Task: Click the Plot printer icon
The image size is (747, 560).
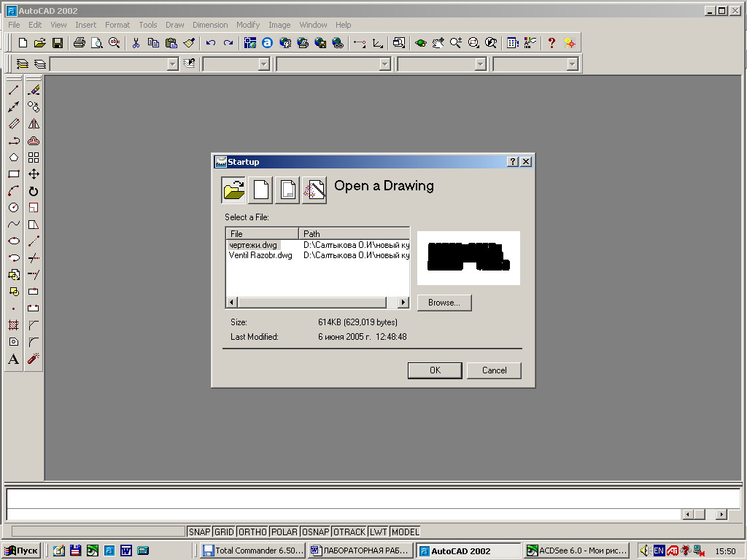Action: (79, 43)
